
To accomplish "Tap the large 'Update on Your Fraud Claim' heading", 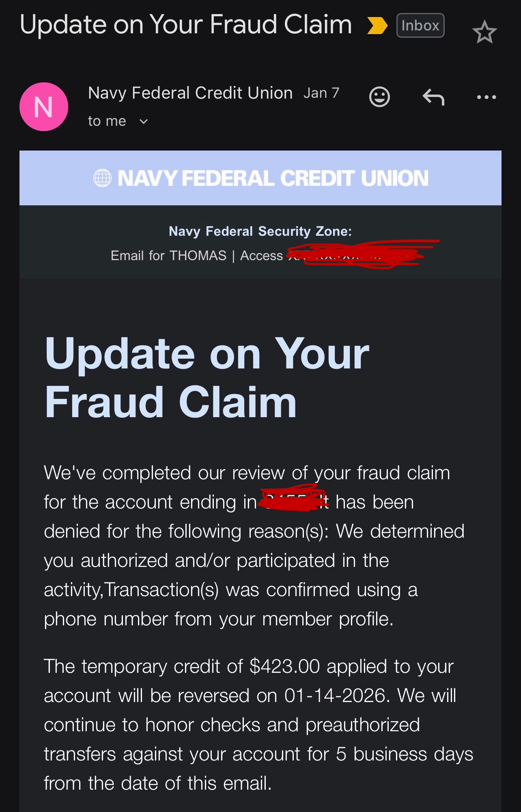I will point(207,377).
